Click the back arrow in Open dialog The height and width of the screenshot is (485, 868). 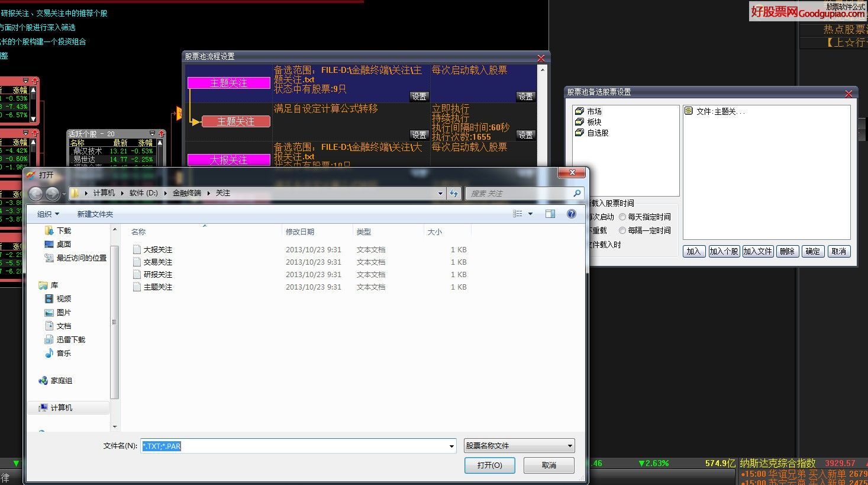(36, 194)
